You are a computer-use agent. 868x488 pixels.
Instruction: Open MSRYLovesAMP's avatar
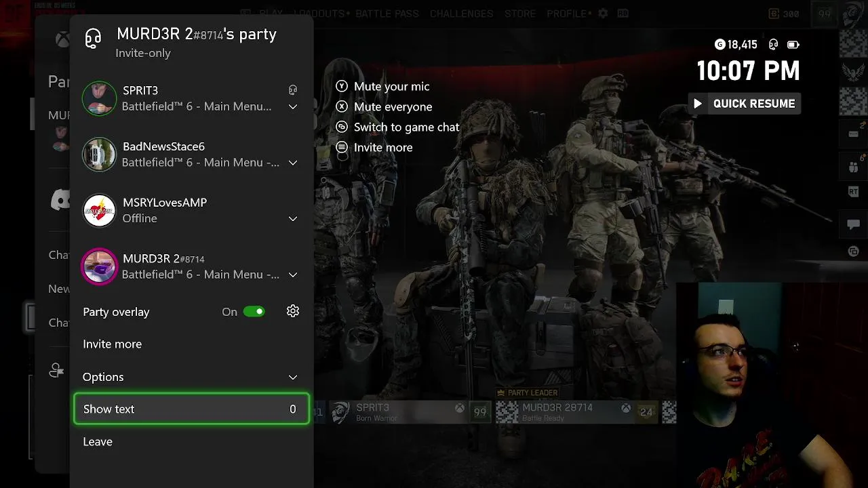(99, 210)
